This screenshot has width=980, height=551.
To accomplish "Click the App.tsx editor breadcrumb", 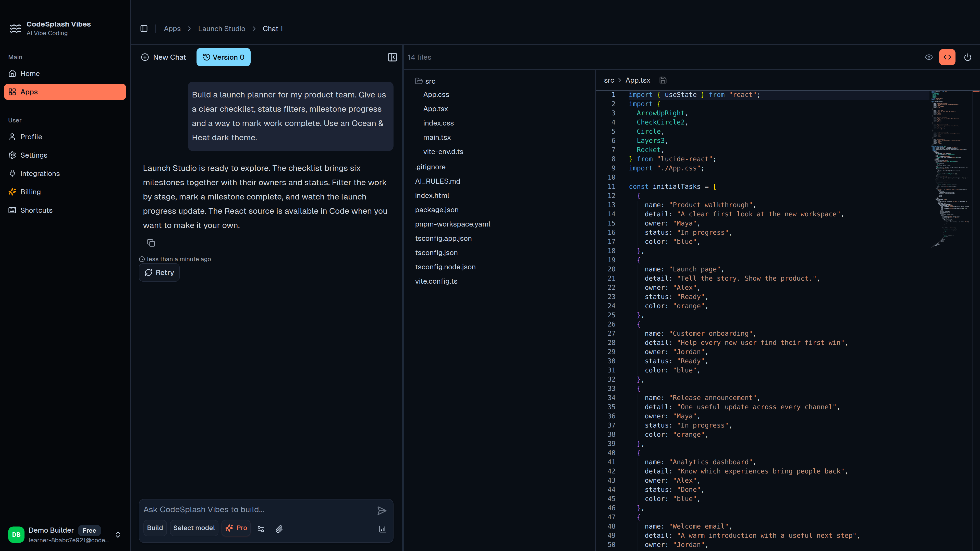I will [x=638, y=80].
